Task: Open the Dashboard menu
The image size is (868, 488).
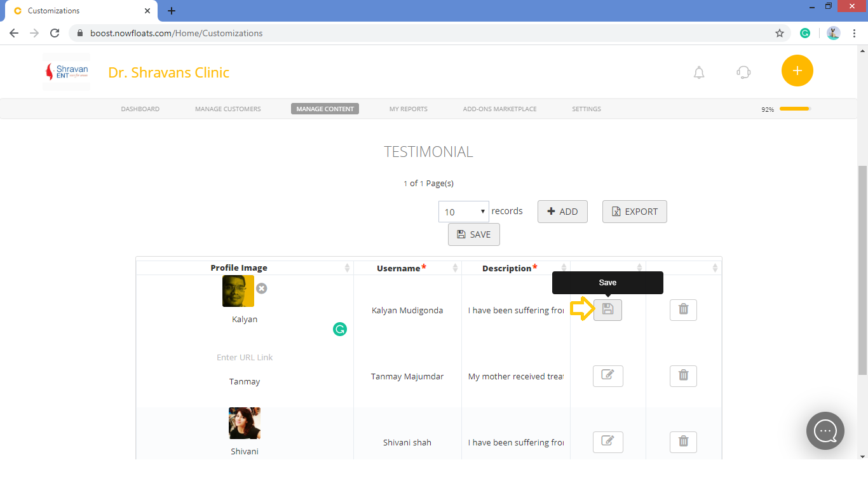Action: 140,109
